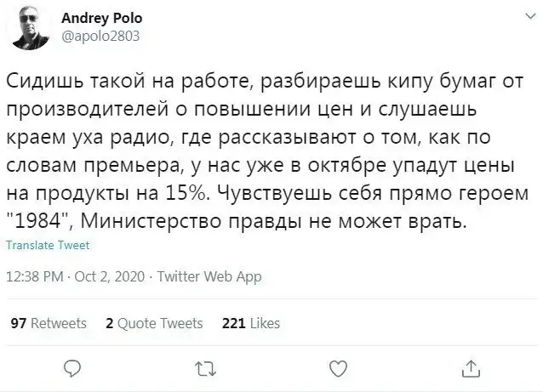543x392 pixels.
Task: Show the 221 Likes list
Action: (250, 323)
